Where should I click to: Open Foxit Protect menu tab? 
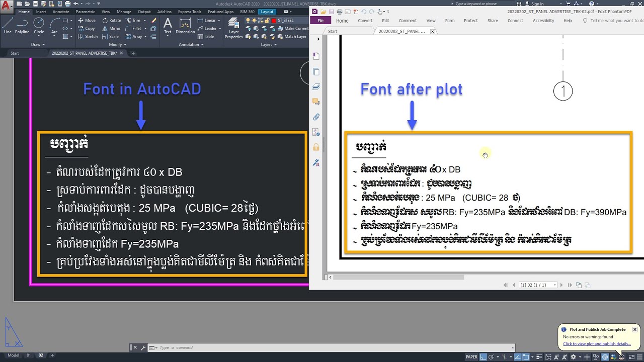471,21
